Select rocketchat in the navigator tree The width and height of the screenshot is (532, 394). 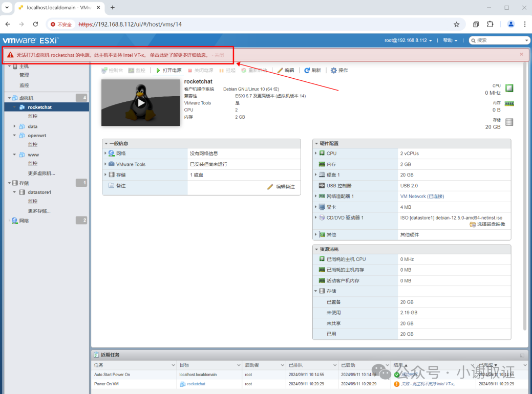tap(40, 107)
